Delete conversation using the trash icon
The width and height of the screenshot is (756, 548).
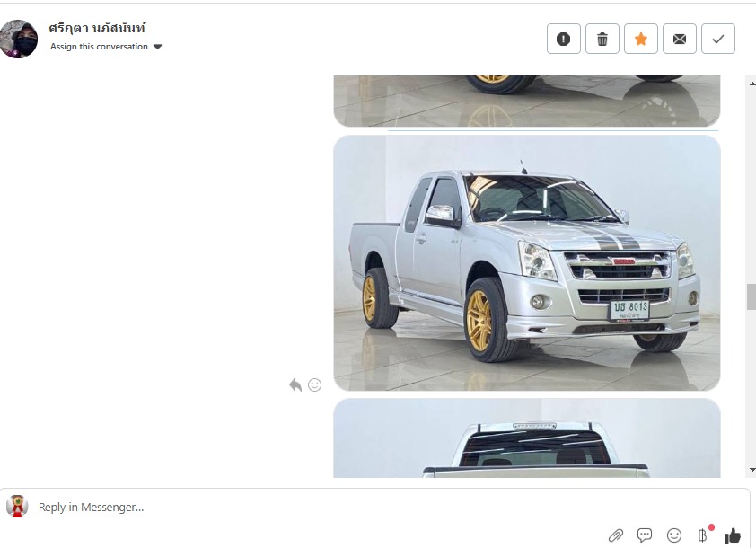[x=602, y=39]
